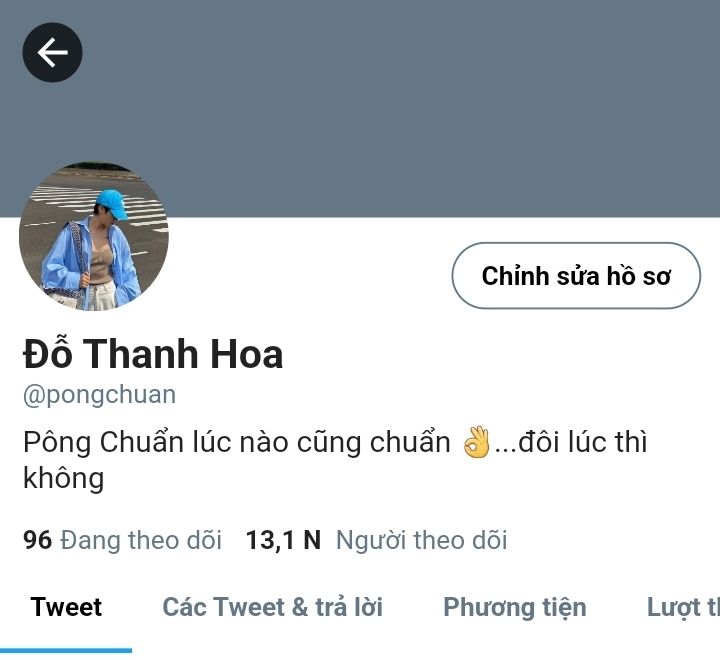
Task: Select the display name Đỗ Thanh Hoa
Action: point(153,354)
